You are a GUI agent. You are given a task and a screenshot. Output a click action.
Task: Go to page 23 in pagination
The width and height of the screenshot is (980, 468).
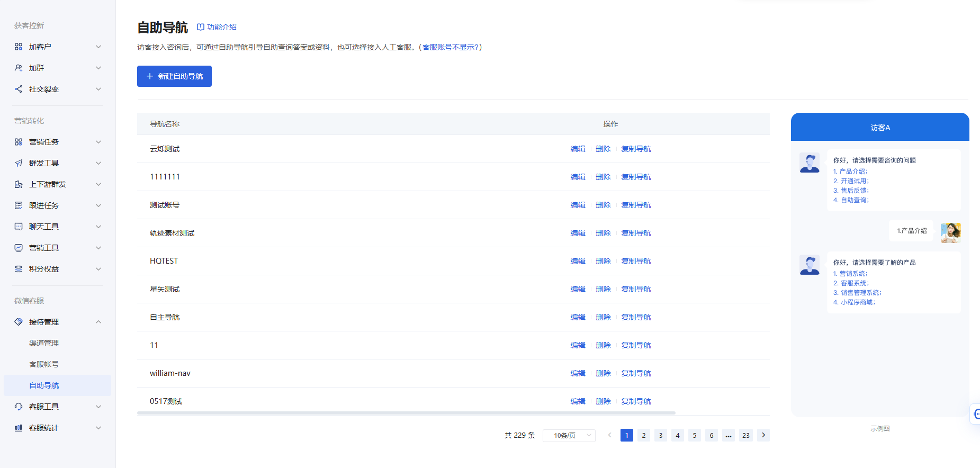click(745, 435)
